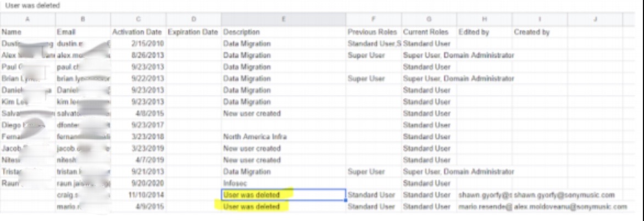644x221 pixels.
Task: Select the 'Infosec' description cell
Action: [236, 183]
